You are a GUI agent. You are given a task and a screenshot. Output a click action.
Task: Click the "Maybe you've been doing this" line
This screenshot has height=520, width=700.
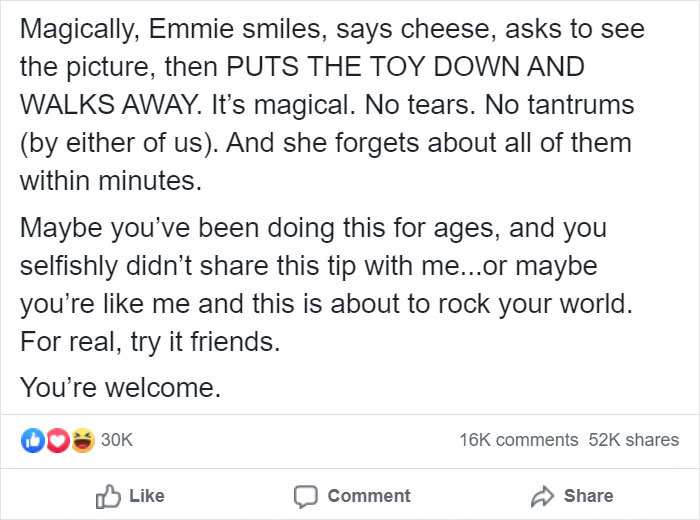[313, 230]
